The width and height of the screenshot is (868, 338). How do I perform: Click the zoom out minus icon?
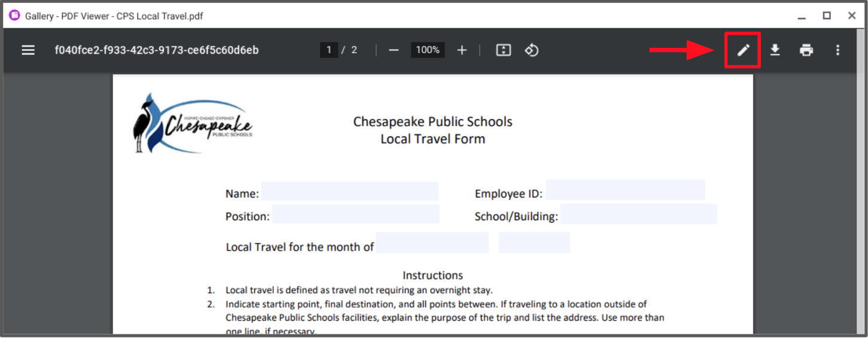pos(394,50)
